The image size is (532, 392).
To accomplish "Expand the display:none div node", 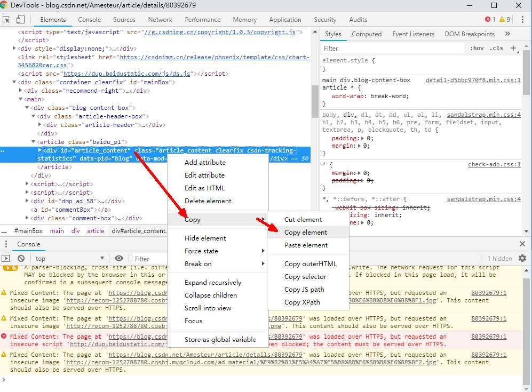I will [14, 48].
